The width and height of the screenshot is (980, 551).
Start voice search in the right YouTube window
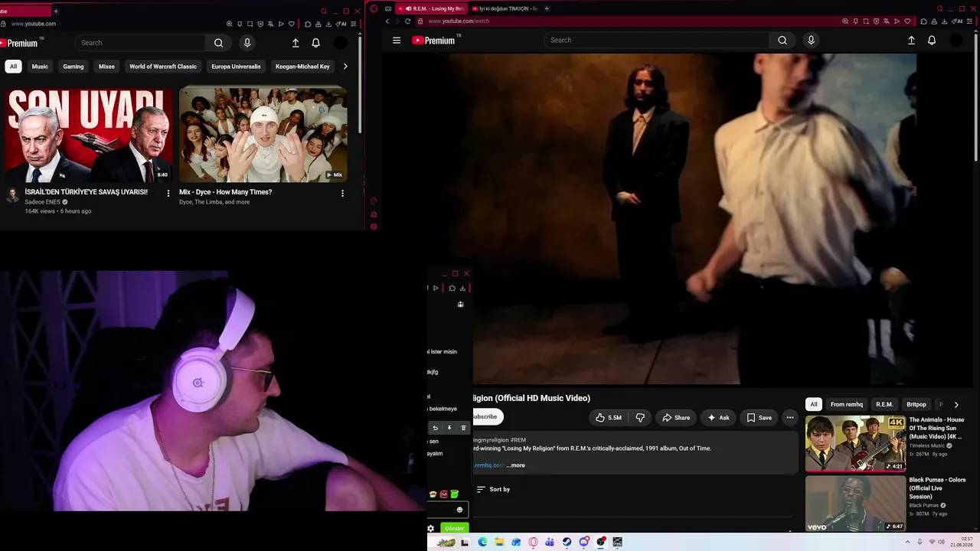click(x=811, y=41)
